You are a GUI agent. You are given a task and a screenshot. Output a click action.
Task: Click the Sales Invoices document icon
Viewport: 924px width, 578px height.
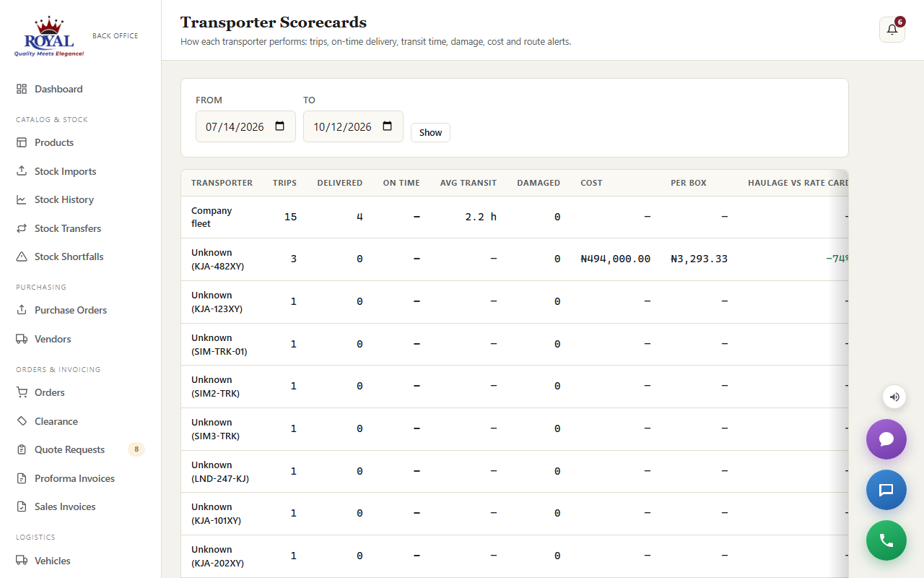pyautogui.click(x=22, y=506)
